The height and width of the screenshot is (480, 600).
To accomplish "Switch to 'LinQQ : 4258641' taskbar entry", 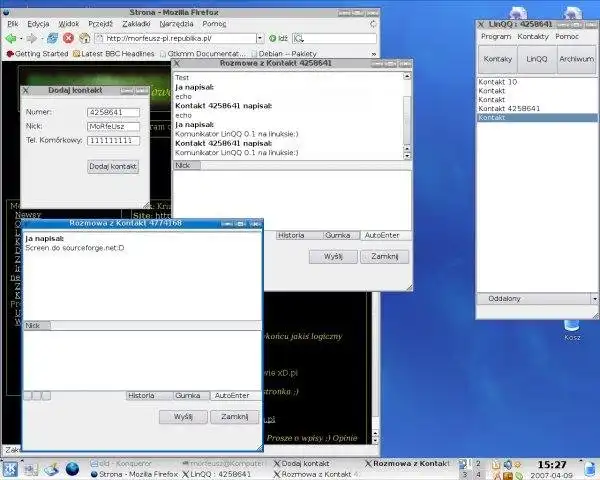I will (x=217, y=474).
